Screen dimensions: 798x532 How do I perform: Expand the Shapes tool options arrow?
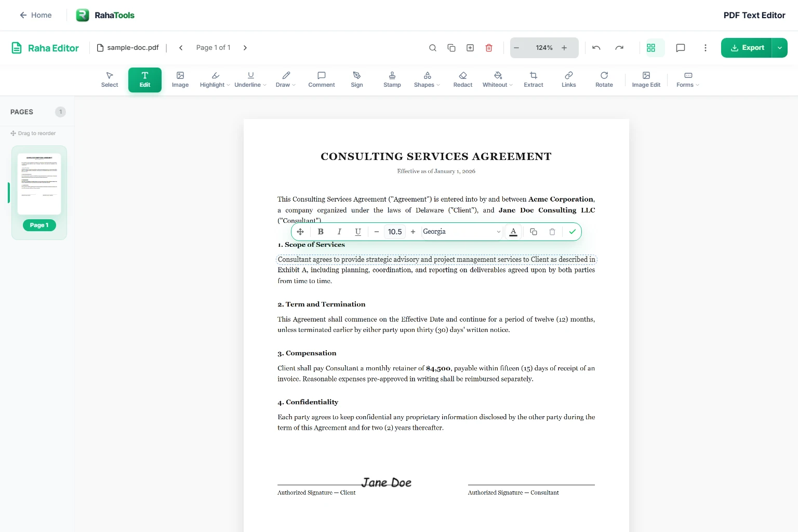pos(438,85)
